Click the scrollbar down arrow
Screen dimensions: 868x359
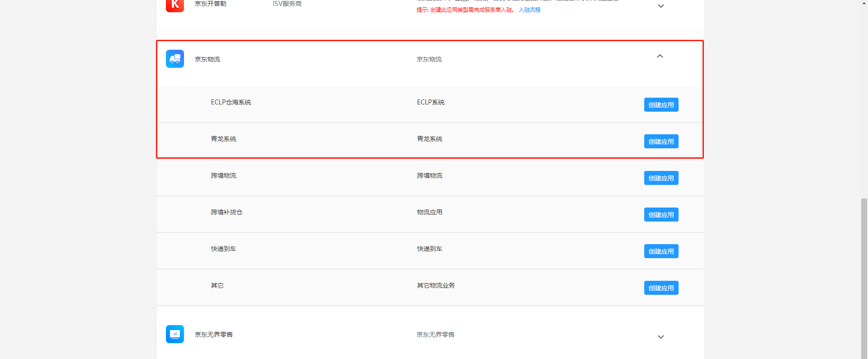(x=864, y=356)
